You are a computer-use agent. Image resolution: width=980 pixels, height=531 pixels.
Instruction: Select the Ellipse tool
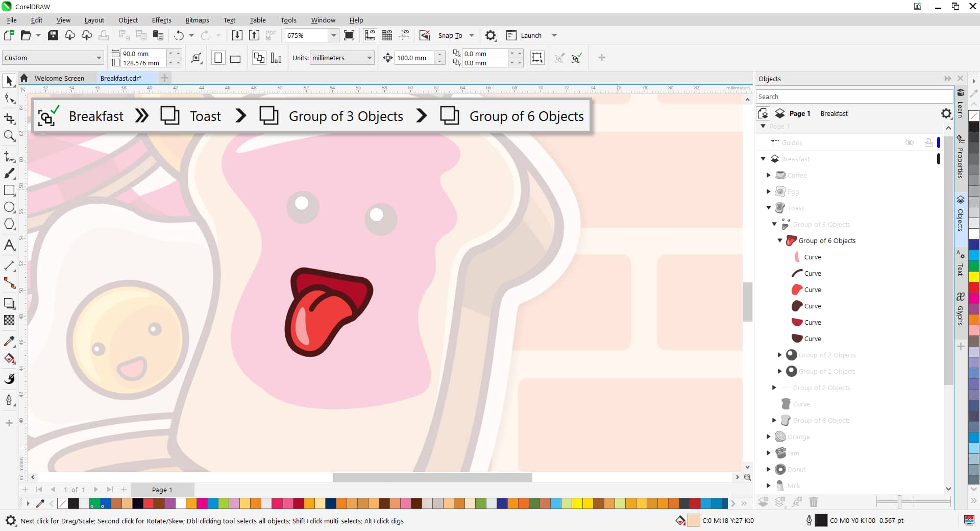point(9,207)
